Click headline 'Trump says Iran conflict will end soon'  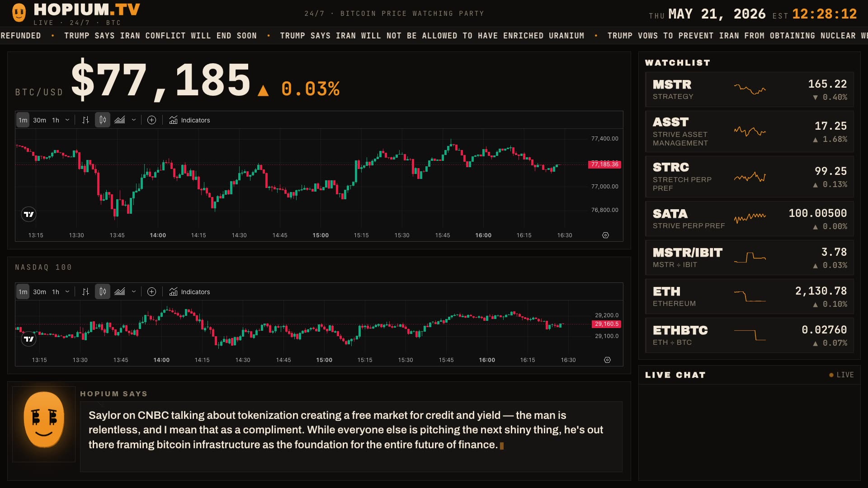coord(160,36)
